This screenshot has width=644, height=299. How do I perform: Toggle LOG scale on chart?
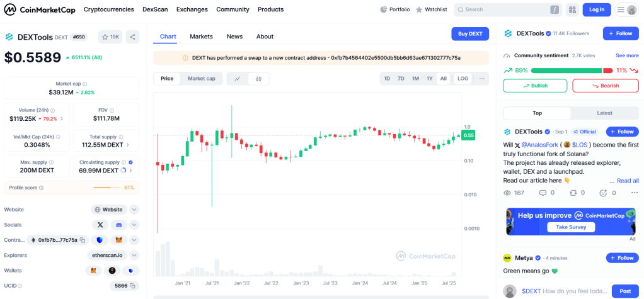point(463,79)
